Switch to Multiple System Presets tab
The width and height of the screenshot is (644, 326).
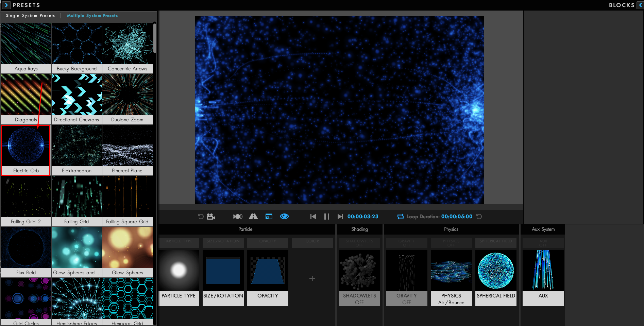[x=92, y=15]
